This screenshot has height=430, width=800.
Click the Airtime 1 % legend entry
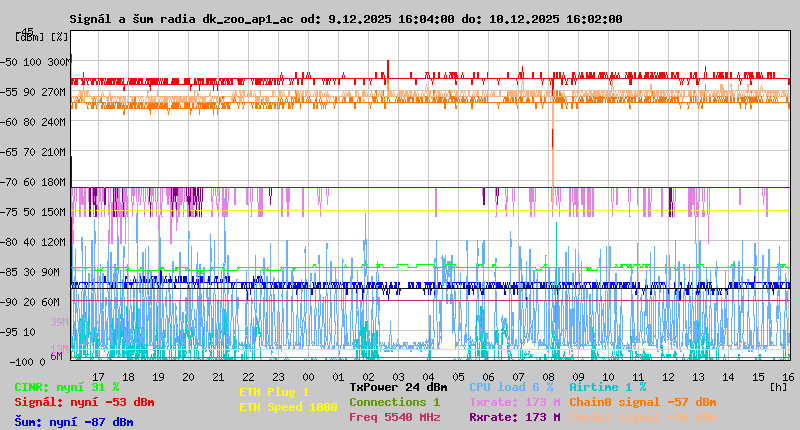click(x=607, y=387)
